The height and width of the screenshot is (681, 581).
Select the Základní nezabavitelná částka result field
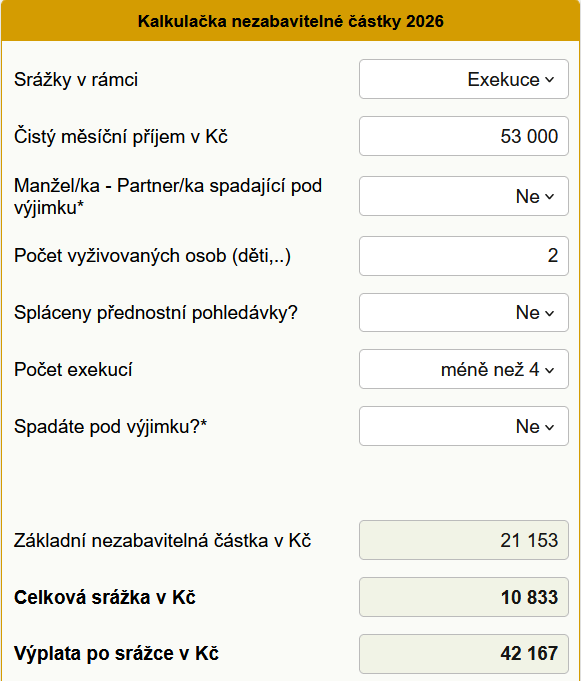[x=464, y=540]
